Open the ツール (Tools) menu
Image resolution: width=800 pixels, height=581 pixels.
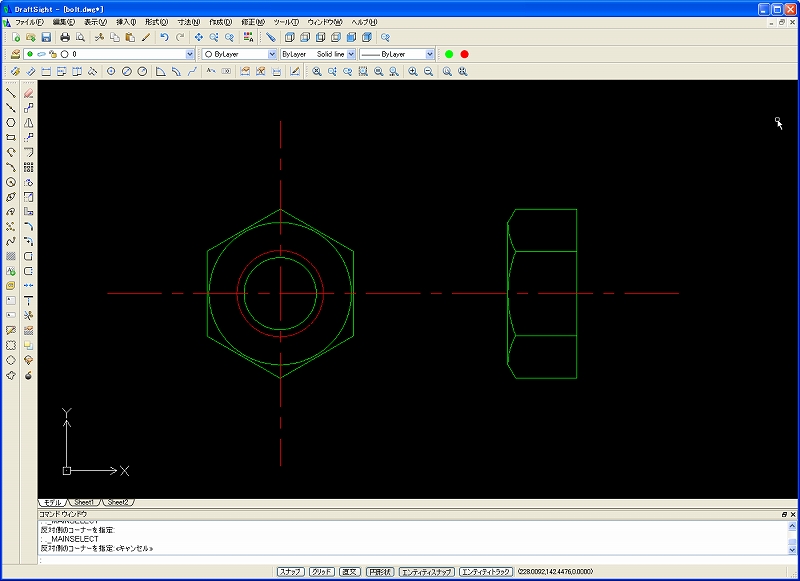coord(286,22)
